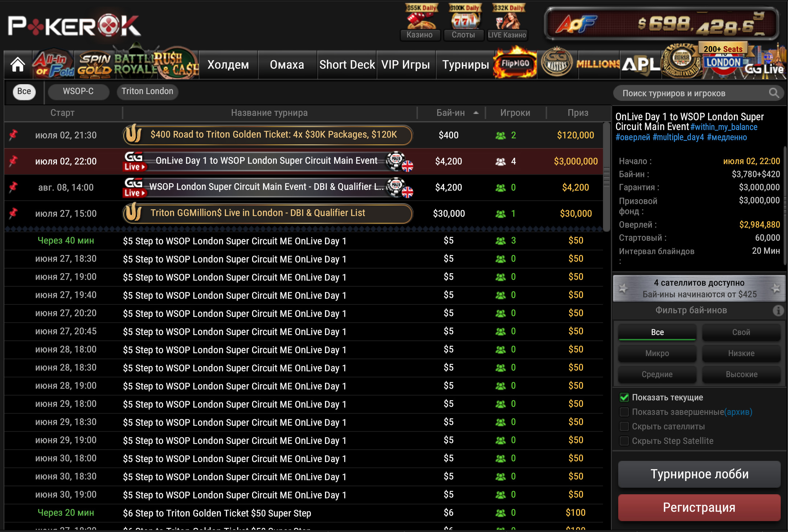Enable the Показать завершенные checkbox
This screenshot has height=532, width=788.
(x=624, y=412)
